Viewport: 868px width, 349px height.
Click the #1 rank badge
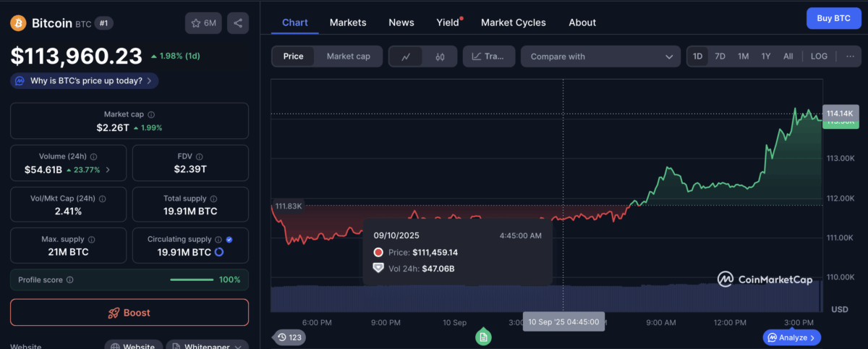pos(104,23)
